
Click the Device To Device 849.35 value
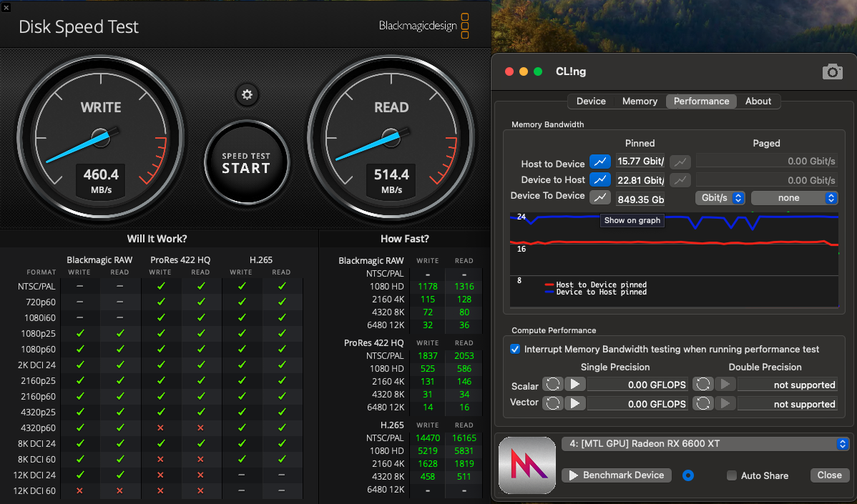pos(640,199)
